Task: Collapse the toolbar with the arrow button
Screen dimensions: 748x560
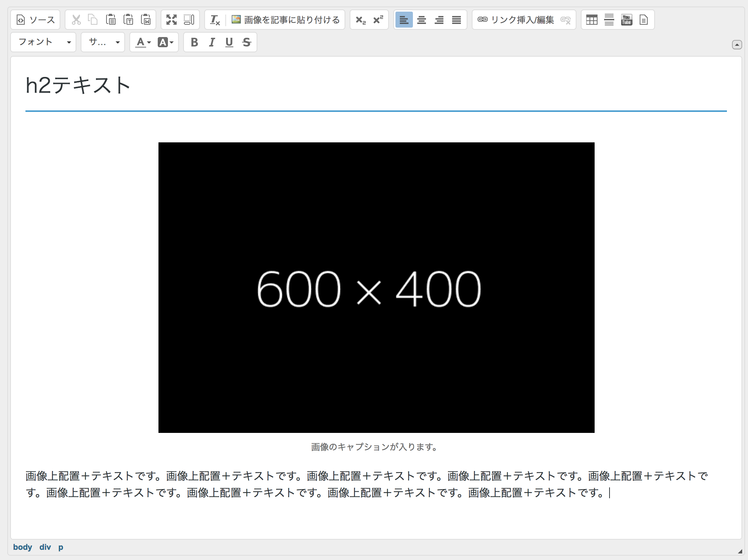Action: (737, 45)
